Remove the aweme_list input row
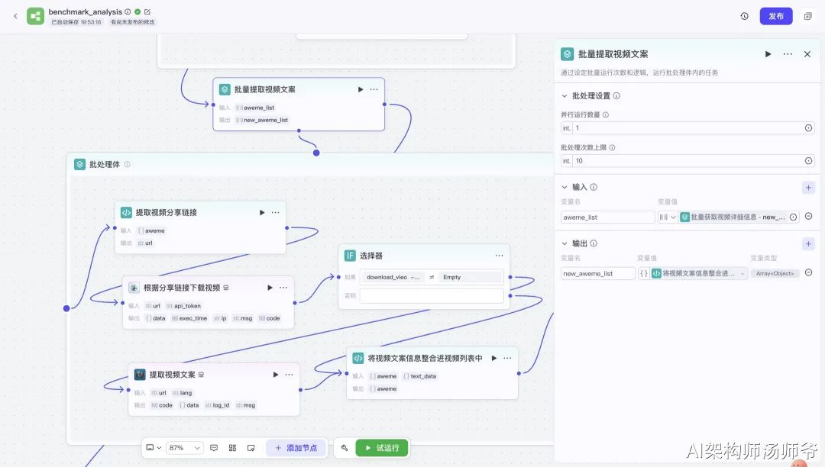The height and width of the screenshot is (468, 825). 809,216
